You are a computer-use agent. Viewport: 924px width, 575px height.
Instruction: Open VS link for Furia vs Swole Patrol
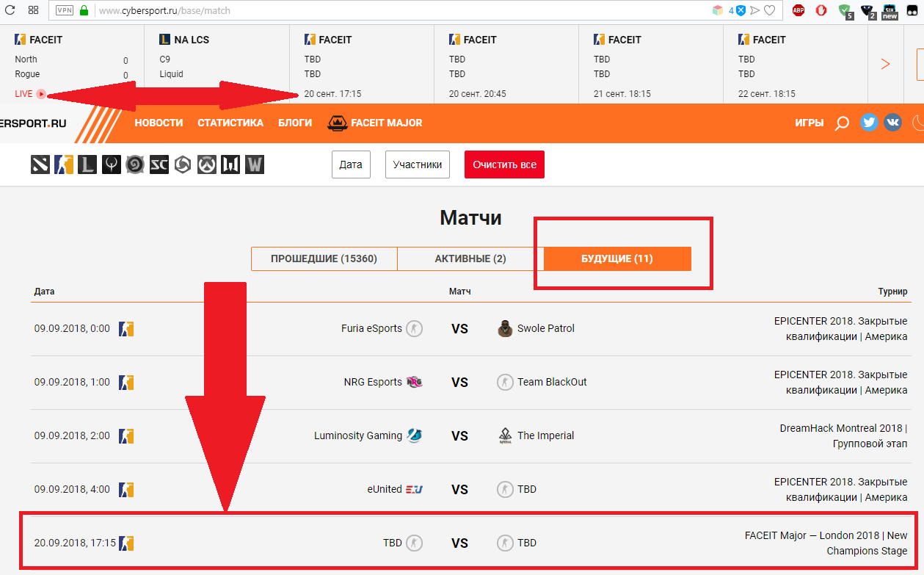tap(459, 329)
